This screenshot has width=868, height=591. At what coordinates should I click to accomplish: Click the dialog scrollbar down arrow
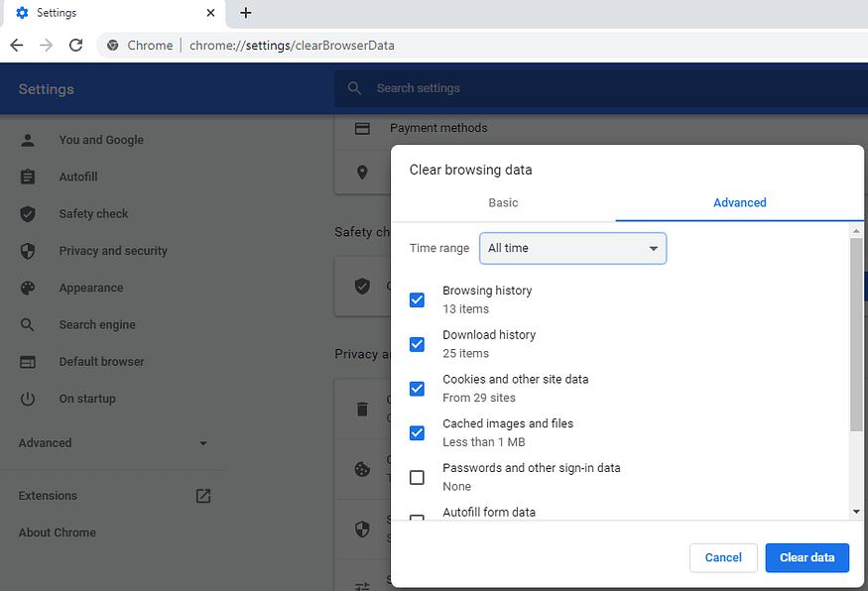click(x=856, y=512)
